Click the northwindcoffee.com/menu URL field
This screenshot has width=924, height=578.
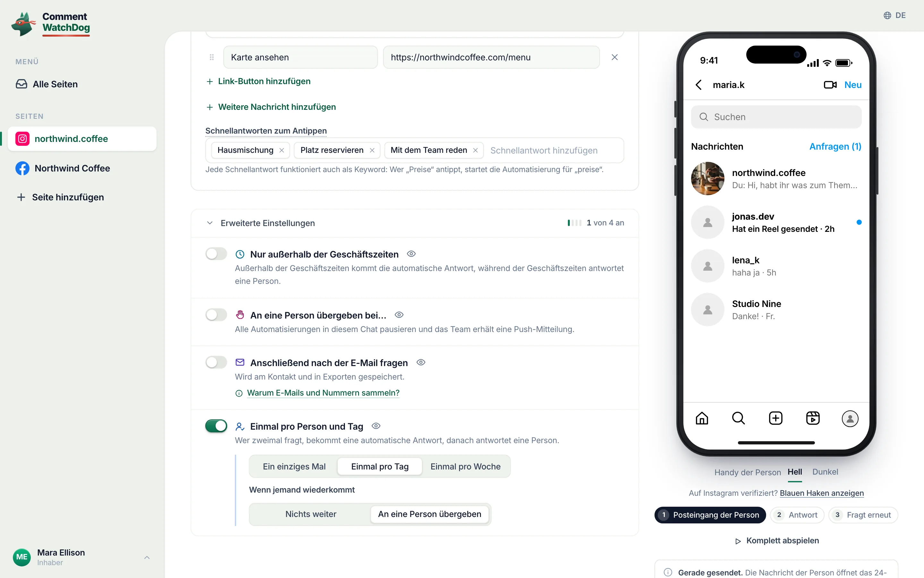click(491, 57)
